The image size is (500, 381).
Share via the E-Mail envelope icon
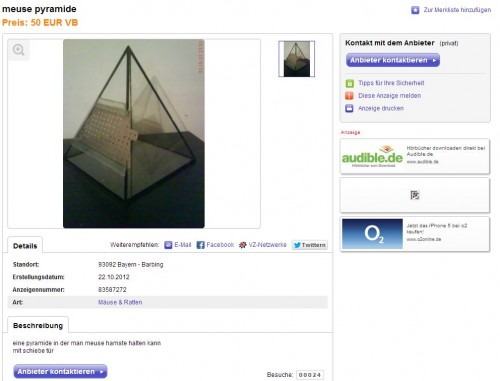[x=168, y=245]
